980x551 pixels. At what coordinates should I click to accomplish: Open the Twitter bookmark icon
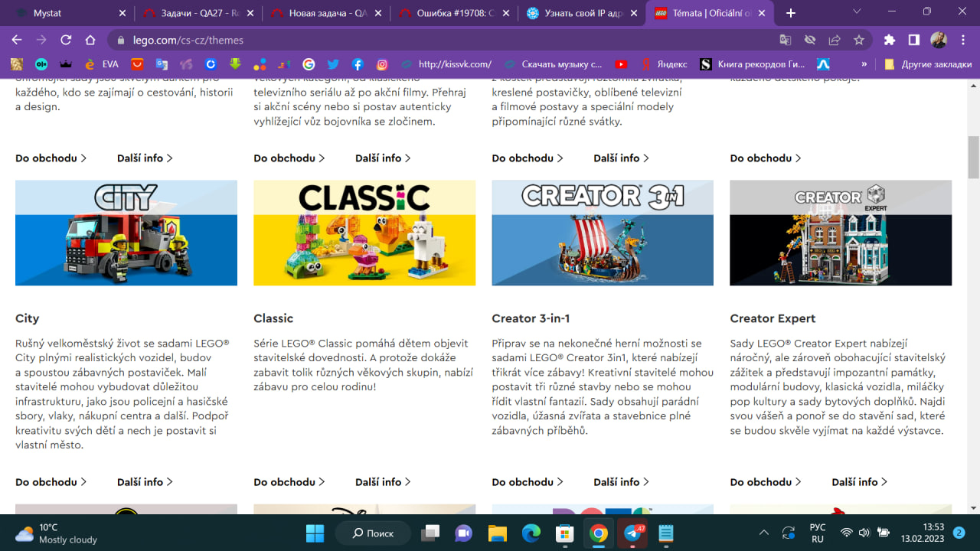(333, 64)
